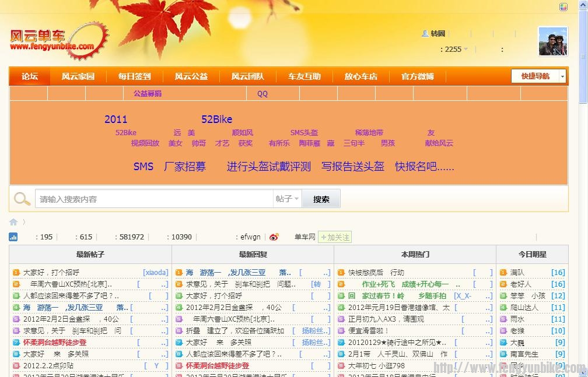
Task: Click the flame icon before 快被憋疯后 行动
Action: [341, 272]
